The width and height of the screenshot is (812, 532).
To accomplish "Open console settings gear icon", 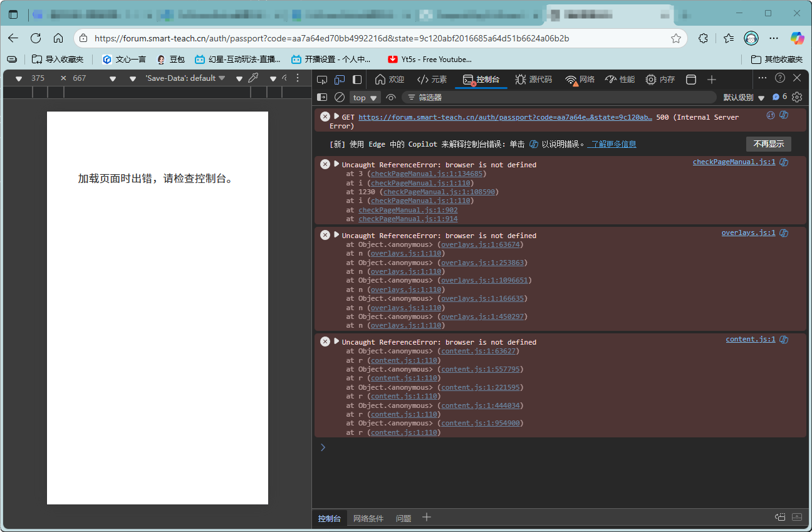I will [x=797, y=97].
